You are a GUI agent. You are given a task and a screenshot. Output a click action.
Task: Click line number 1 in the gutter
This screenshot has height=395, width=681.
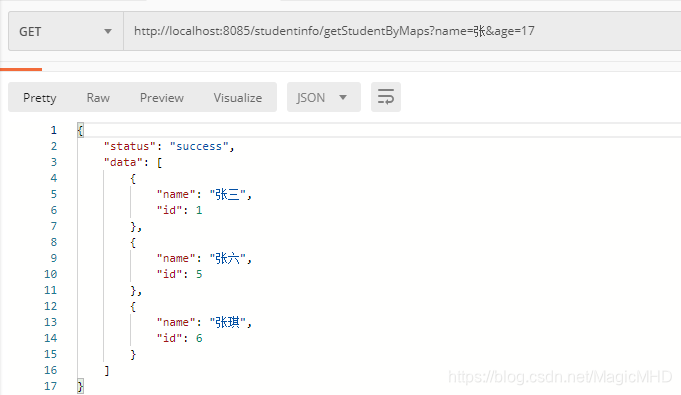(53, 130)
